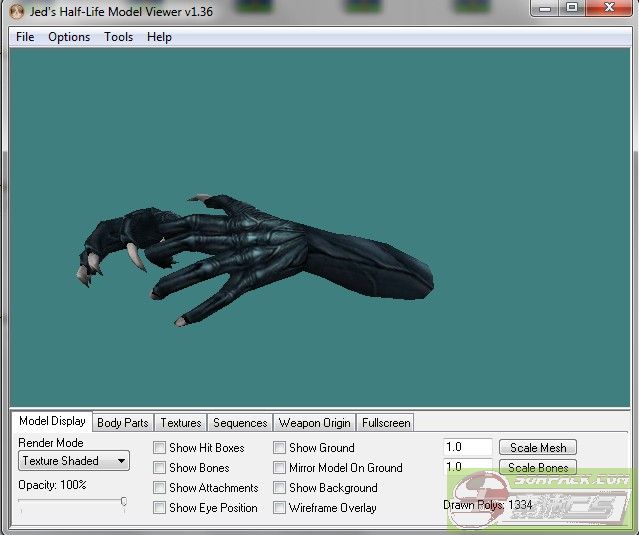
Task: Check Mirror Model On Ground
Action: pyautogui.click(x=280, y=468)
